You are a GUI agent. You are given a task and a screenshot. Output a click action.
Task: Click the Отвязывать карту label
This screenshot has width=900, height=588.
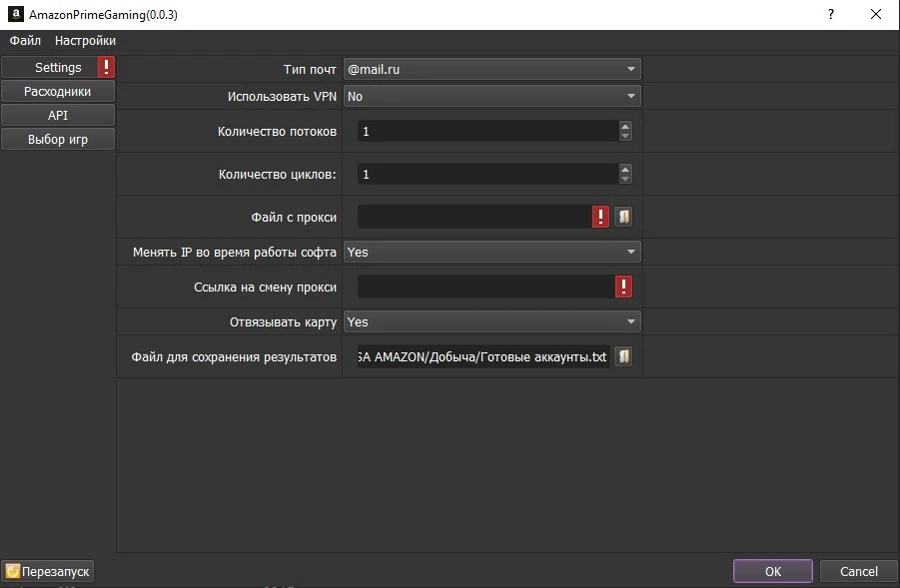[x=283, y=321]
